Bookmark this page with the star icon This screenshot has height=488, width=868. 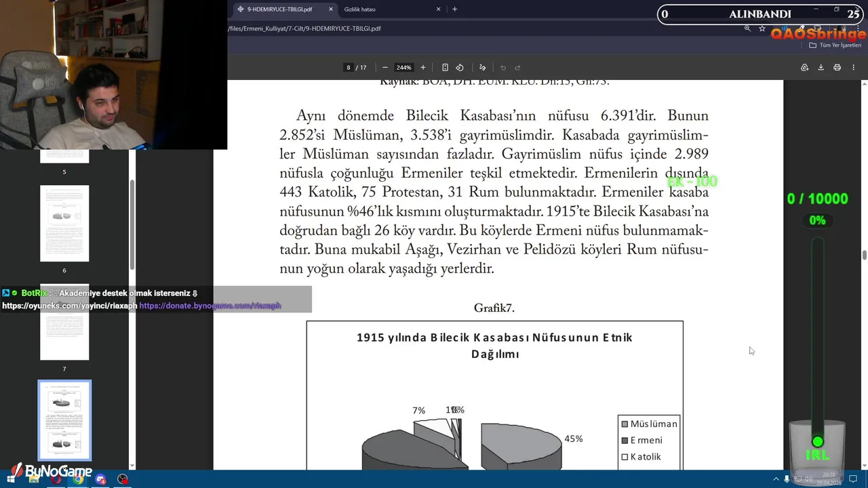coord(762,28)
